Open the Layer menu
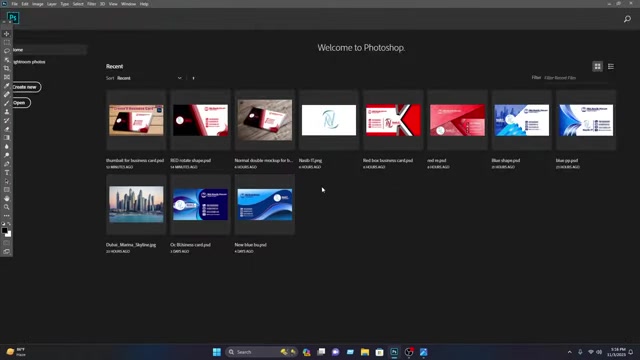The width and height of the screenshot is (640, 360). [52, 4]
